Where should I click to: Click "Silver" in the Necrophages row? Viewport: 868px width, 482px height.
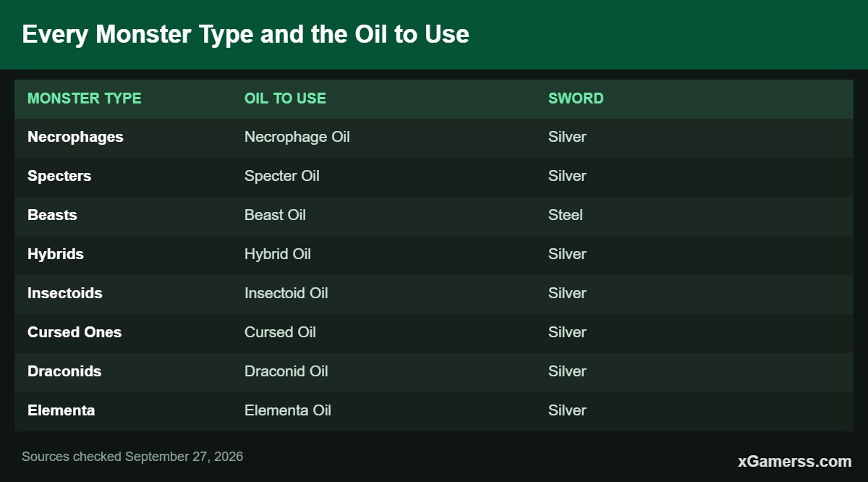[x=567, y=137]
